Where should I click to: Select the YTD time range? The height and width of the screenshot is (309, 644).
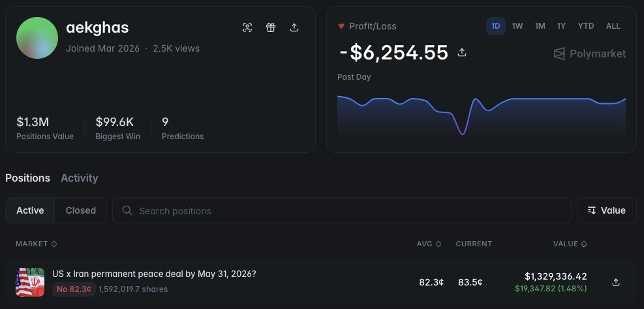pos(586,26)
